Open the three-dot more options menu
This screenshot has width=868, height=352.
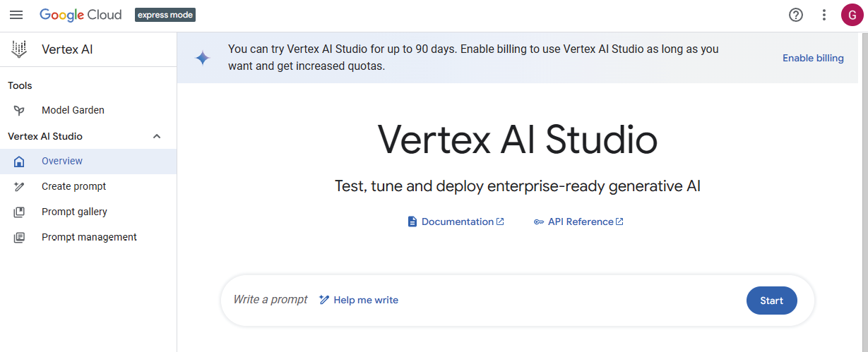tap(824, 15)
